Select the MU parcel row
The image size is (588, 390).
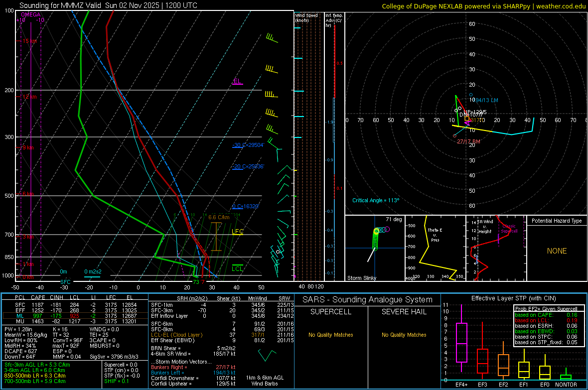[x=75, y=321]
